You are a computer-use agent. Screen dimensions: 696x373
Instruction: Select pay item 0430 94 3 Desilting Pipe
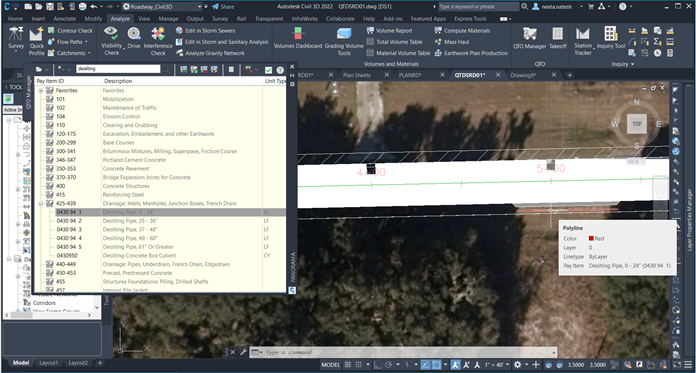click(x=159, y=230)
